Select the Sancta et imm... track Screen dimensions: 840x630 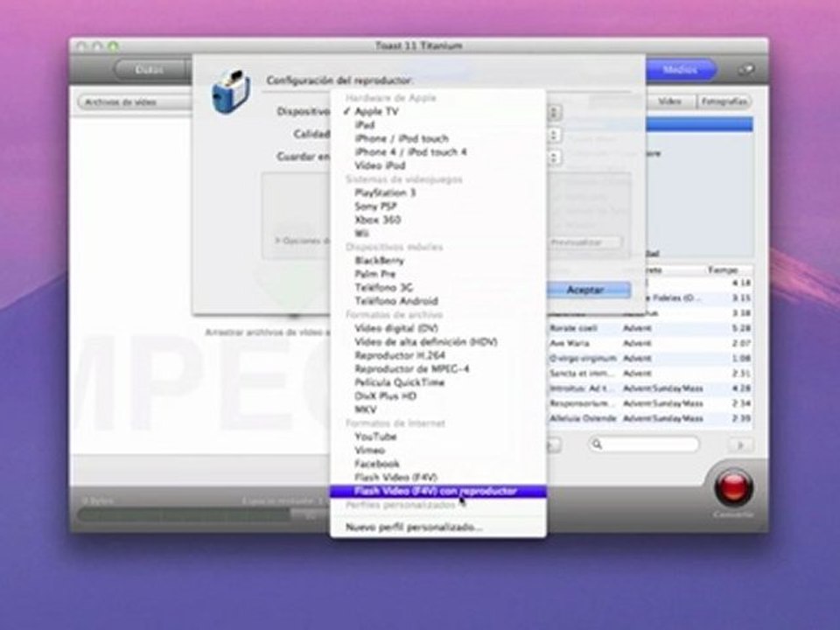[x=649, y=373]
